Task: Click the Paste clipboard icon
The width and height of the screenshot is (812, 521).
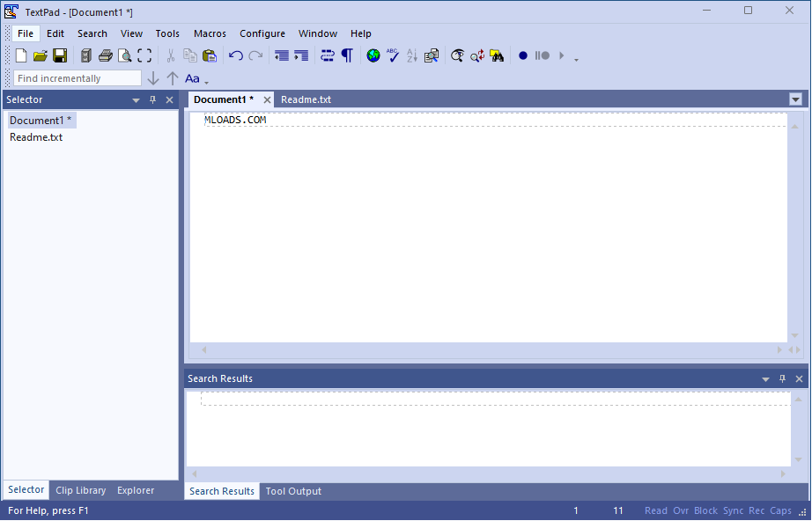Action: 210,55
